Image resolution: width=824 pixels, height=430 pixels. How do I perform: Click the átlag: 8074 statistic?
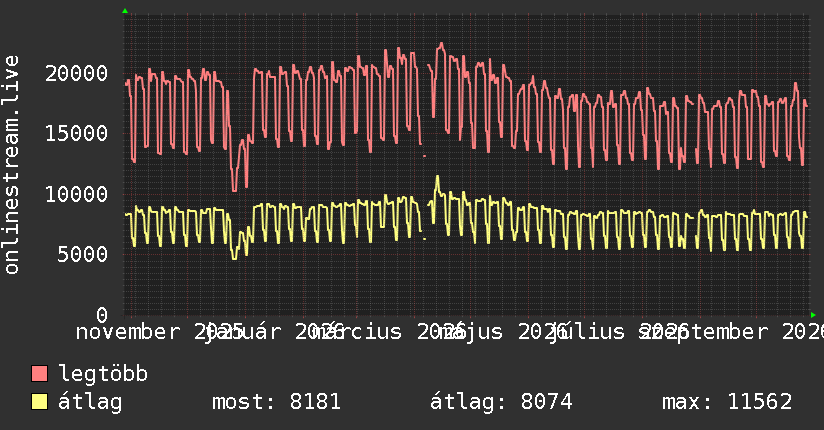pos(501,402)
